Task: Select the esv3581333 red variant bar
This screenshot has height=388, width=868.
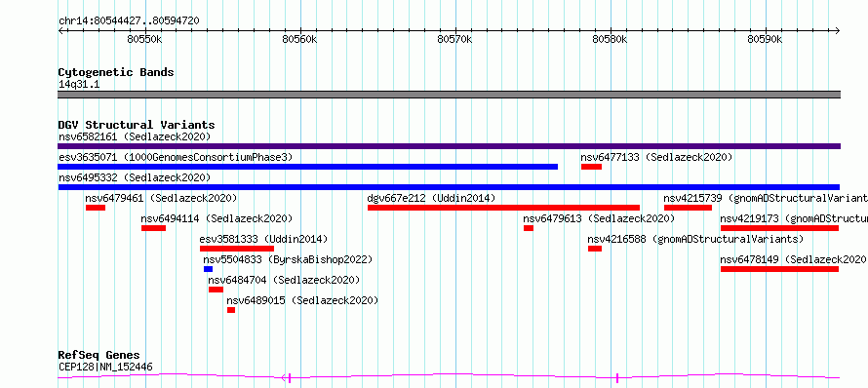Action: (237, 249)
